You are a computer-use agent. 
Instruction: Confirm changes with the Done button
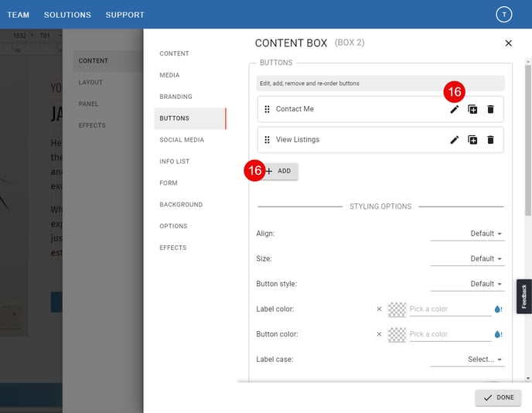pos(498,398)
